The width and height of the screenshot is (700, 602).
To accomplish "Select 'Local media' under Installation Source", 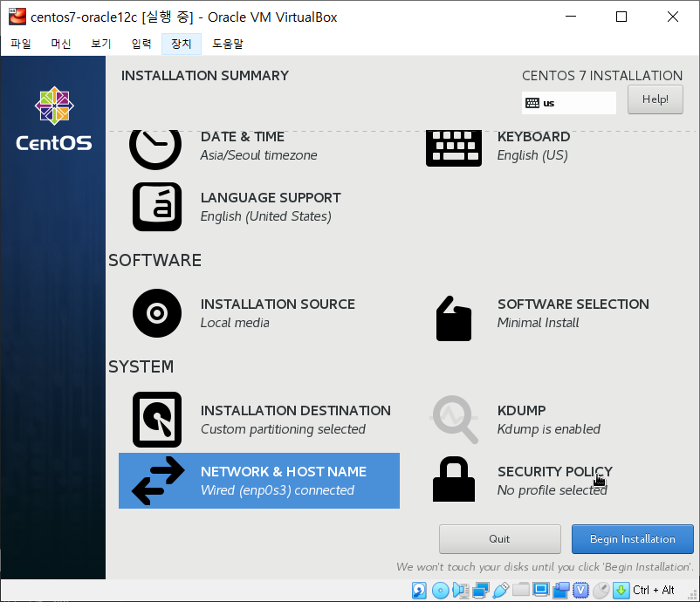I will 235,323.
